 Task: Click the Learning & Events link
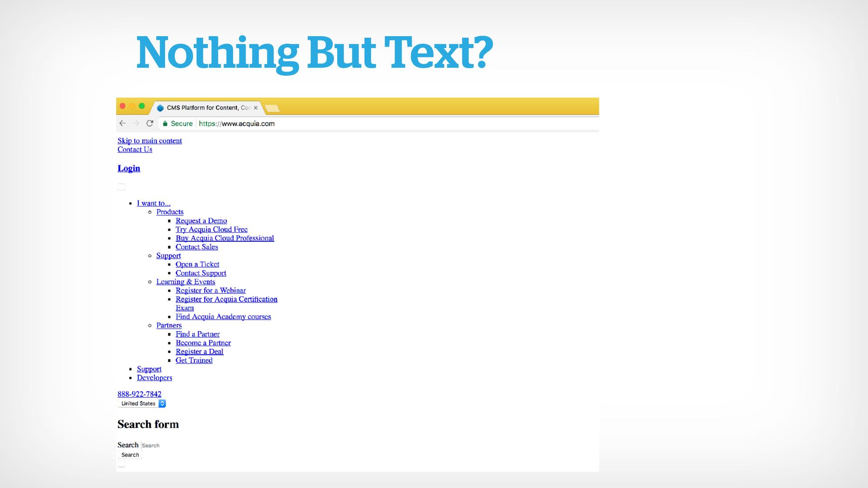[x=186, y=282]
